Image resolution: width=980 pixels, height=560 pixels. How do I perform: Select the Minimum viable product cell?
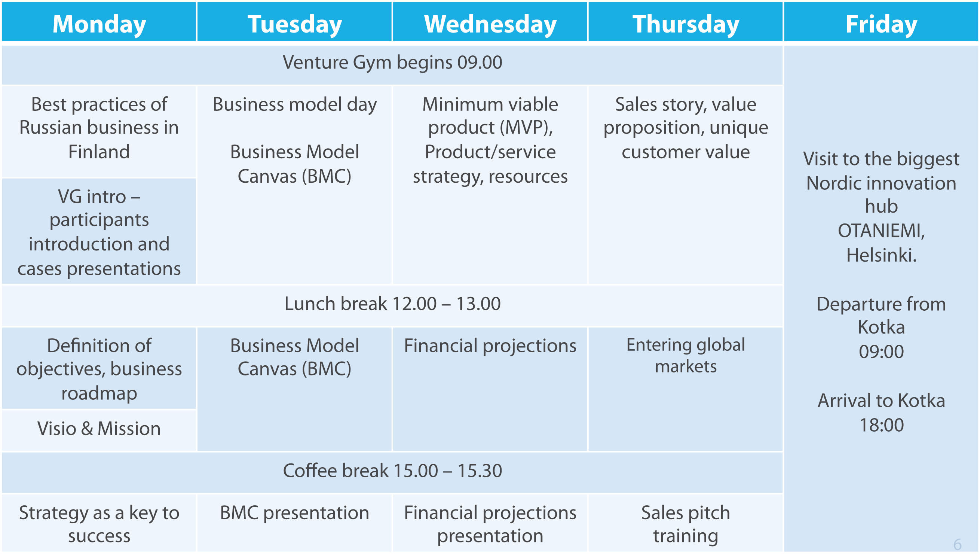(x=490, y=185)
